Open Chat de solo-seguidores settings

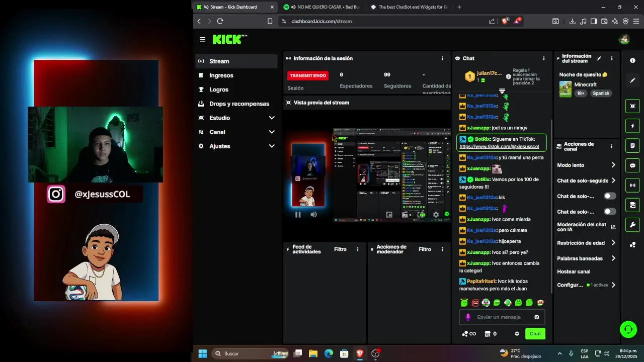pyautogui.click(x=586, y=180)
